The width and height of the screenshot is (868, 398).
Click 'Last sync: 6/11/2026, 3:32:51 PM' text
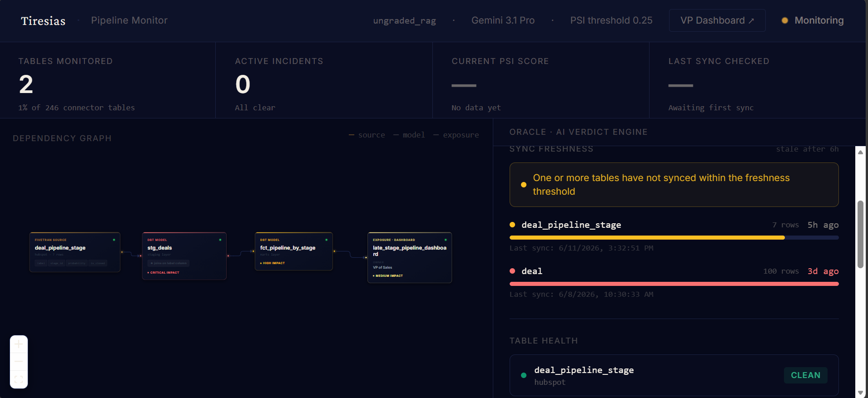pyautogui.click(x=581, y=248)
